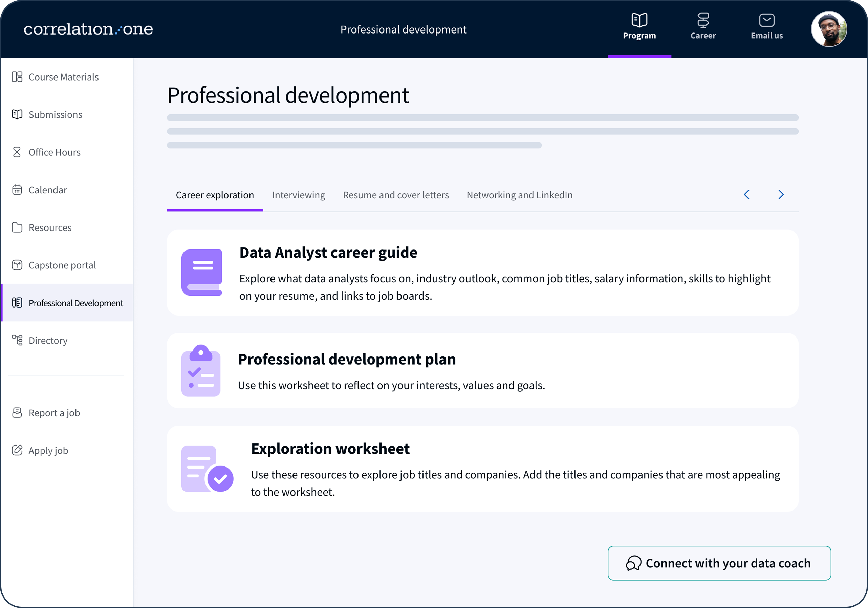868x608 pixels.
Task: Click Email us label in header
Action: (767, 36)
